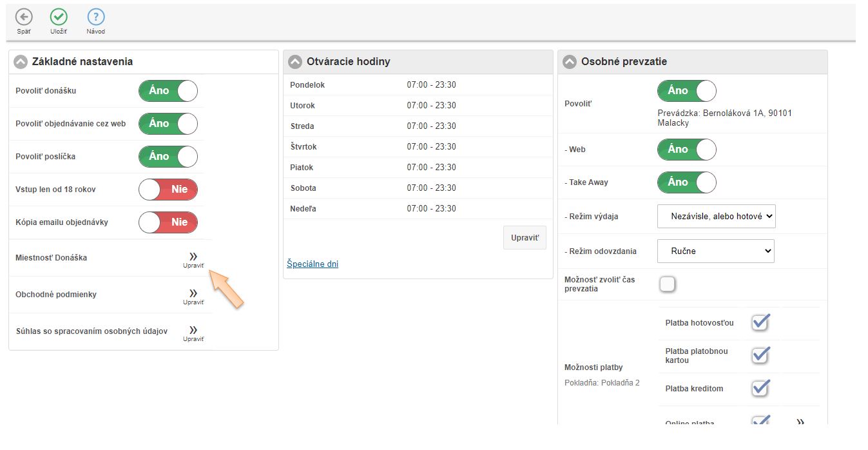Click the Späť back arrow icon

click(24, 17)
